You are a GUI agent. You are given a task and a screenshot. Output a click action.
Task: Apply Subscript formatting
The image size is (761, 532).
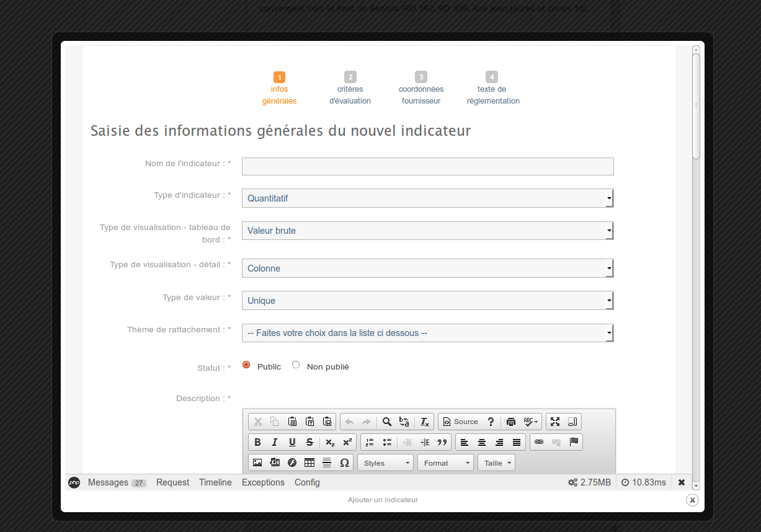click(331, 442)
